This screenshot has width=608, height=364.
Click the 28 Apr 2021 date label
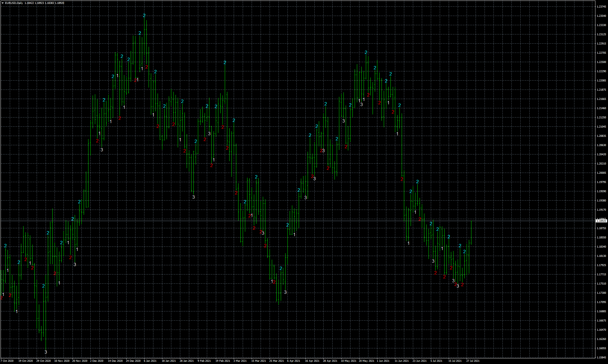(330, 361)
